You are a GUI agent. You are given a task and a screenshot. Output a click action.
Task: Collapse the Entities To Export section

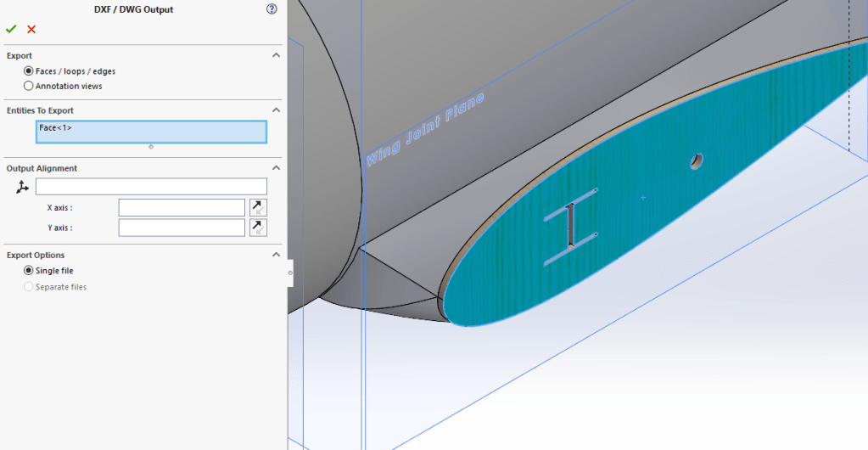pyautogui.click(x=276, y=110)
